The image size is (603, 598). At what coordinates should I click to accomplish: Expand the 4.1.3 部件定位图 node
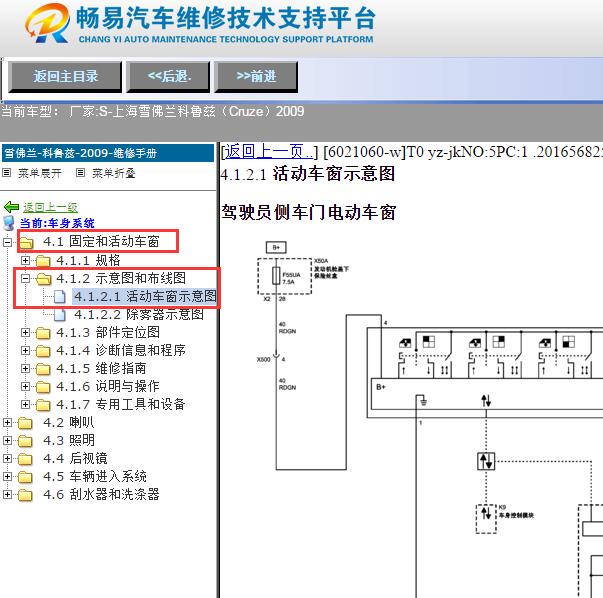[25, 332]
